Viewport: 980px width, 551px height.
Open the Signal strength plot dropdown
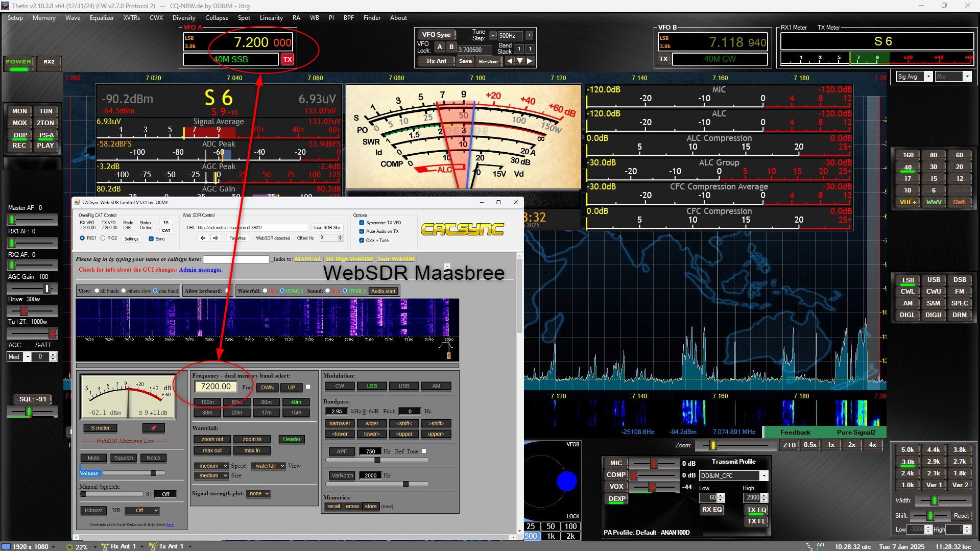258,493
